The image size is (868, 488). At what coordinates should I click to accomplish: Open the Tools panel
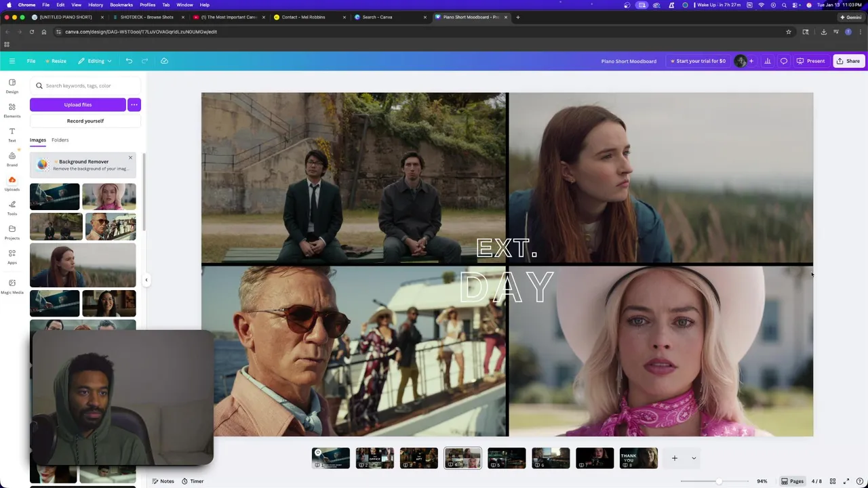click(x=12, y=207)
